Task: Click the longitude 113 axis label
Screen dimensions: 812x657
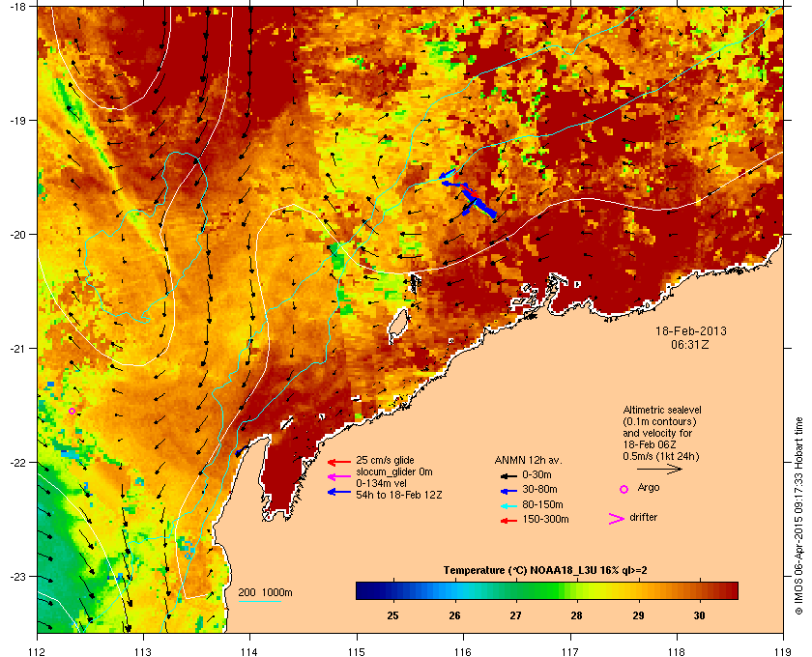Action: pos(143,652)
